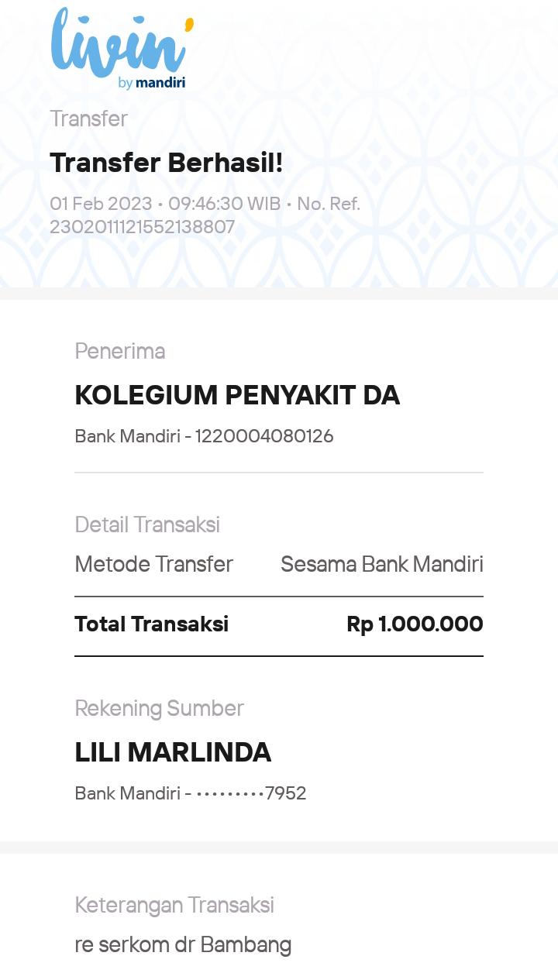
Task: Select the amount Rp 1.000.000
Action: (415, 624)
